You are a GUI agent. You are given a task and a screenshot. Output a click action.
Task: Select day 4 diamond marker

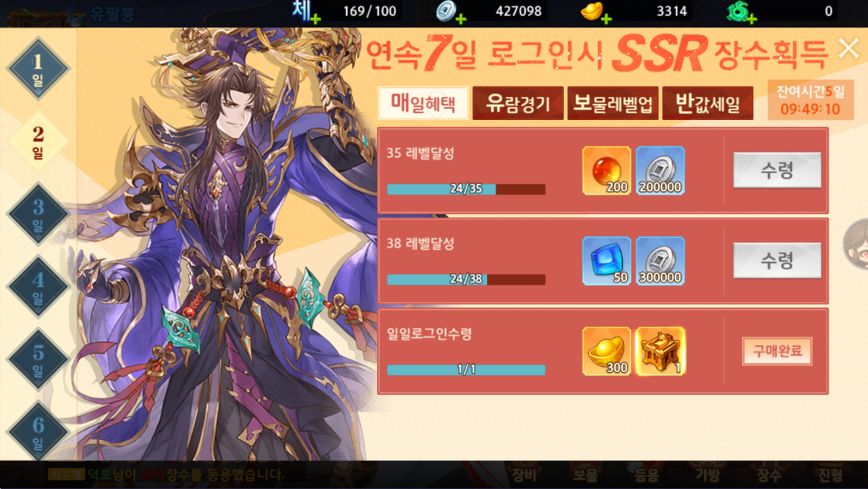coord(38,287)
